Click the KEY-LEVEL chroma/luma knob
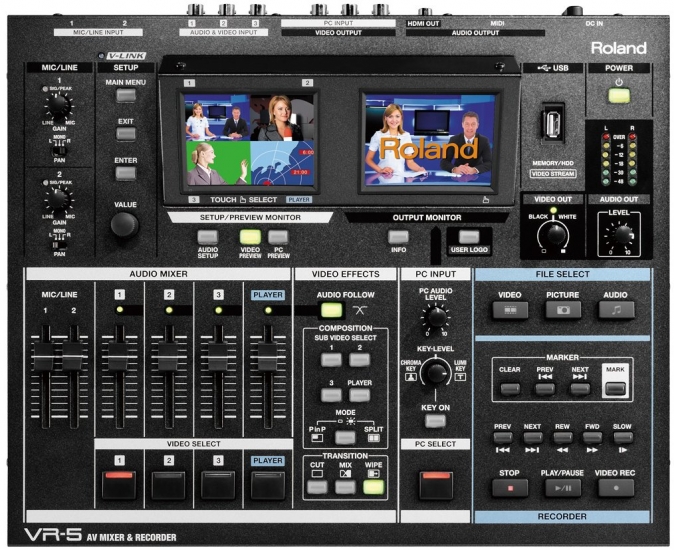Viewport: 674px width, 550px height. (x=436, y=372)
